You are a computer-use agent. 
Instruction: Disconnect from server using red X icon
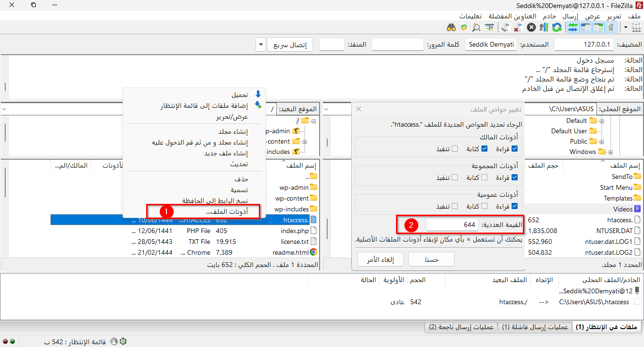tap(518, 28)
